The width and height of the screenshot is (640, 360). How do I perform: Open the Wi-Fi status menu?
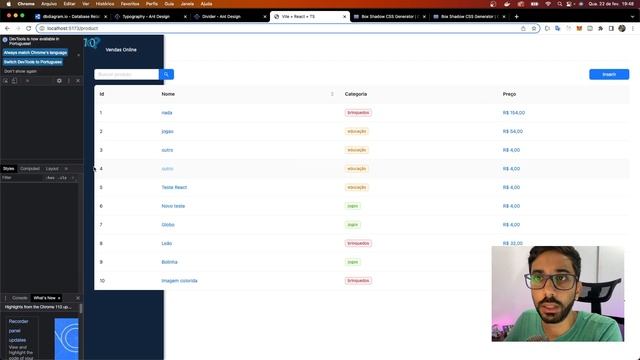coord(548,4)
